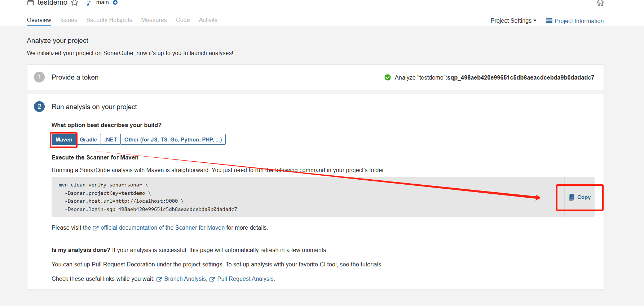644x306 pixels.
Task: Click the Execute the Scanner for Maven heading
Action: [95, 158]
